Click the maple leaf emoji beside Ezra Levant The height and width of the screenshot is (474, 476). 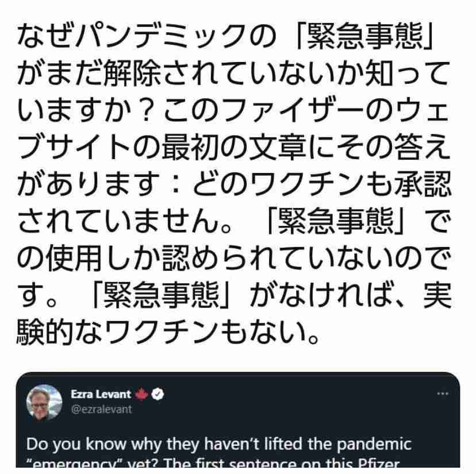141,394
